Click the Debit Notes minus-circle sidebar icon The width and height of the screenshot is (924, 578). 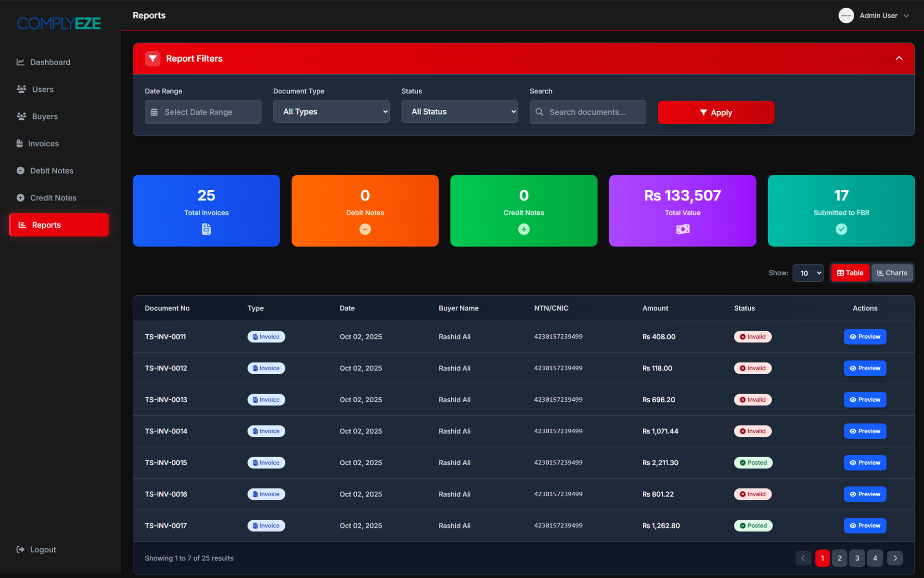20,171
